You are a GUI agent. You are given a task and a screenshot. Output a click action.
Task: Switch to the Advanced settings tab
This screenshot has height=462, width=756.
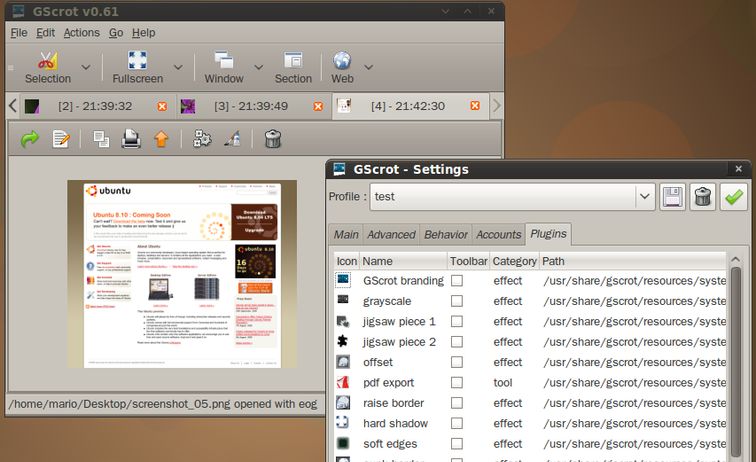pyautogui.click(x=391, y=235)
